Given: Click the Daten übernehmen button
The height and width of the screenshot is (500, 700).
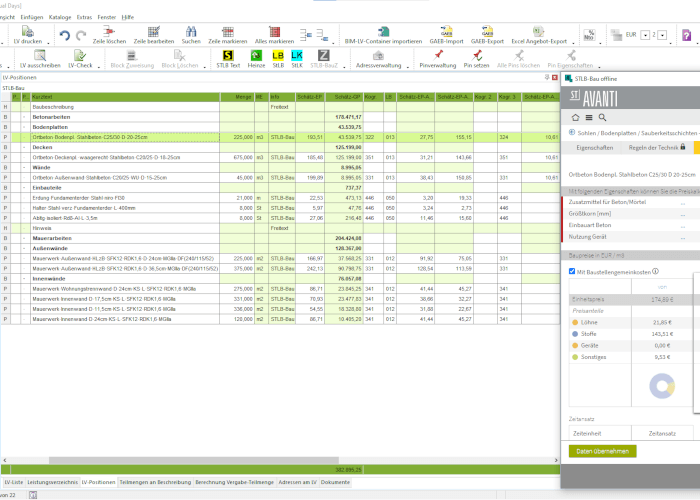Looking at the screenshot, I should click(x=602, y=451).
